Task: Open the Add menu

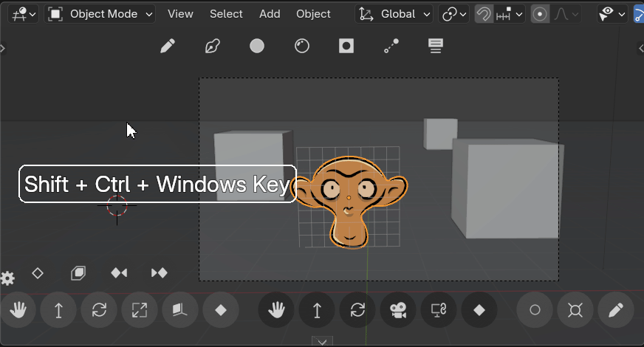Action: click(x=270, y=14)
